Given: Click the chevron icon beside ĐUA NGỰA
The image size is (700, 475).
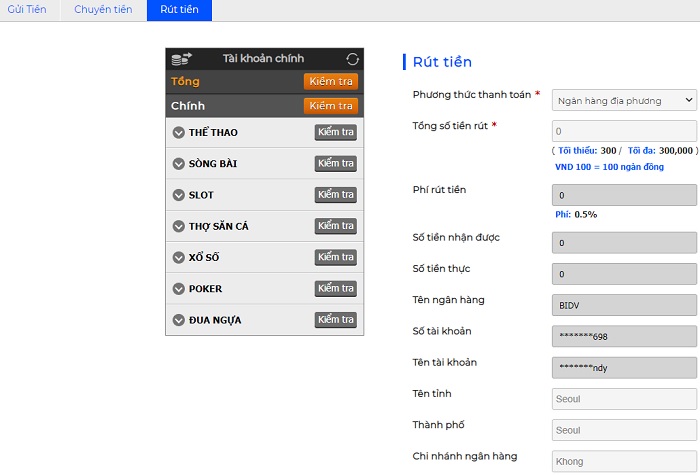Looking at the screenshot, I should coord(178,320).
